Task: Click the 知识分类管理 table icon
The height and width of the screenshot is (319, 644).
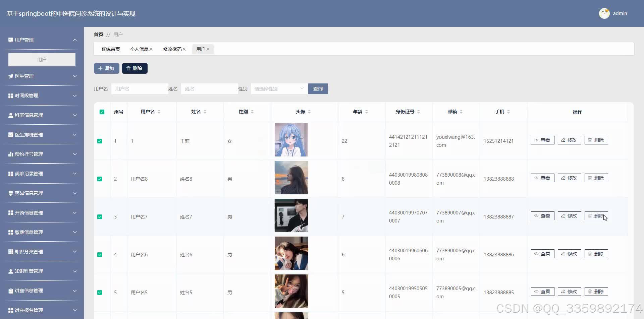Action: point(11,252)
